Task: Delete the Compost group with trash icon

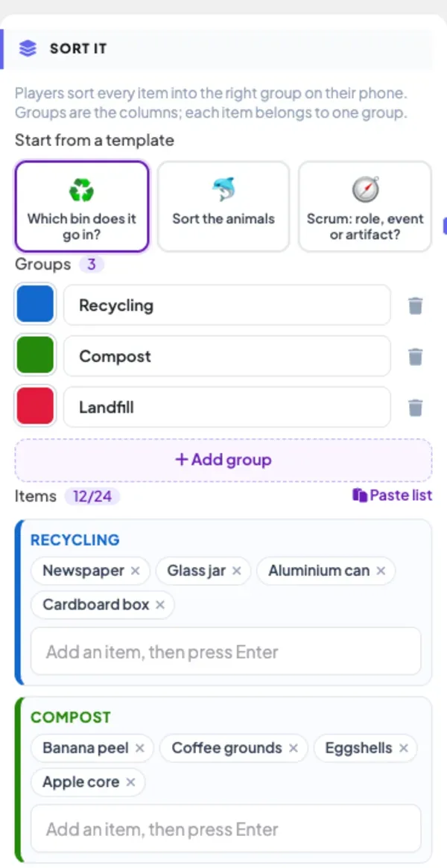Action: pos(416,356)
